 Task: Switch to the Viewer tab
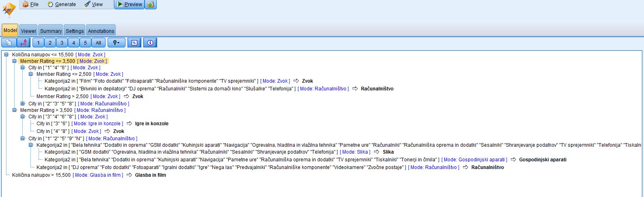click(x=28, y=31)
